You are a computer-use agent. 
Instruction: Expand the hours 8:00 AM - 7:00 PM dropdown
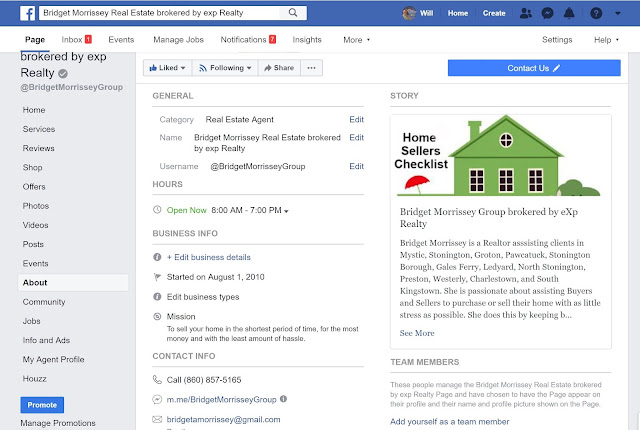(x=250, y=210)
